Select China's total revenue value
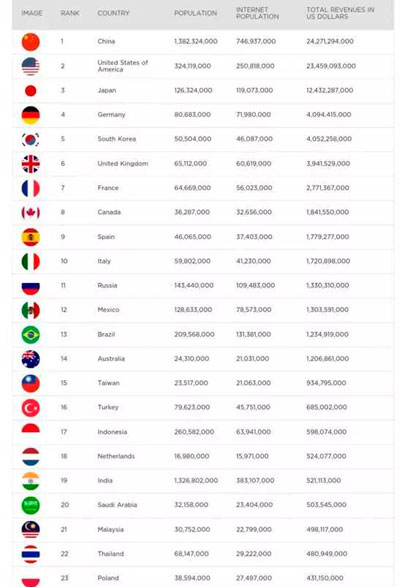Viewport: 400px width, 587px height. pyautogui.click(x=330, y=41)
